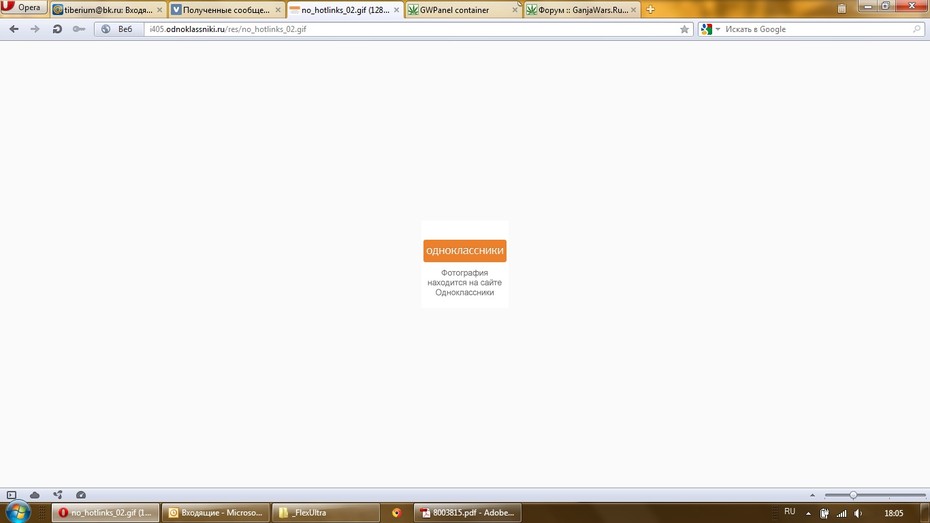This screenshot has height=523, width=930.
Task: Show hidden tray icons arrow
Action: 808,514
